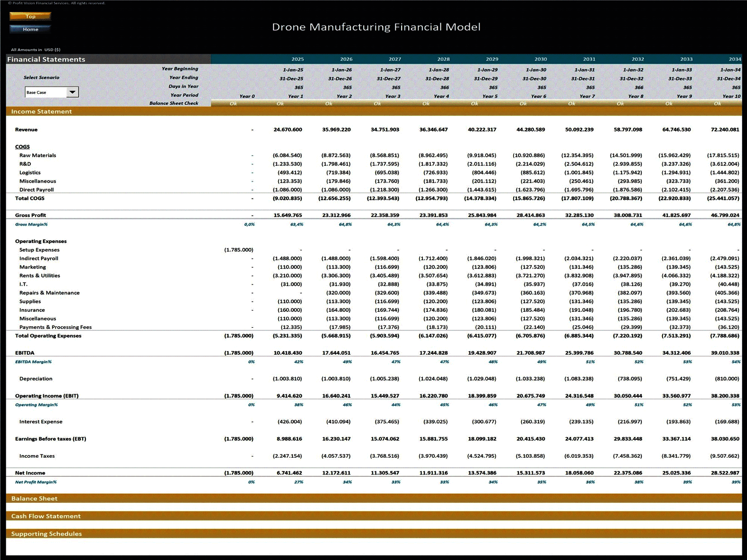
Task: Select Net Income value 6.741.462
Action: pos(289,473)
